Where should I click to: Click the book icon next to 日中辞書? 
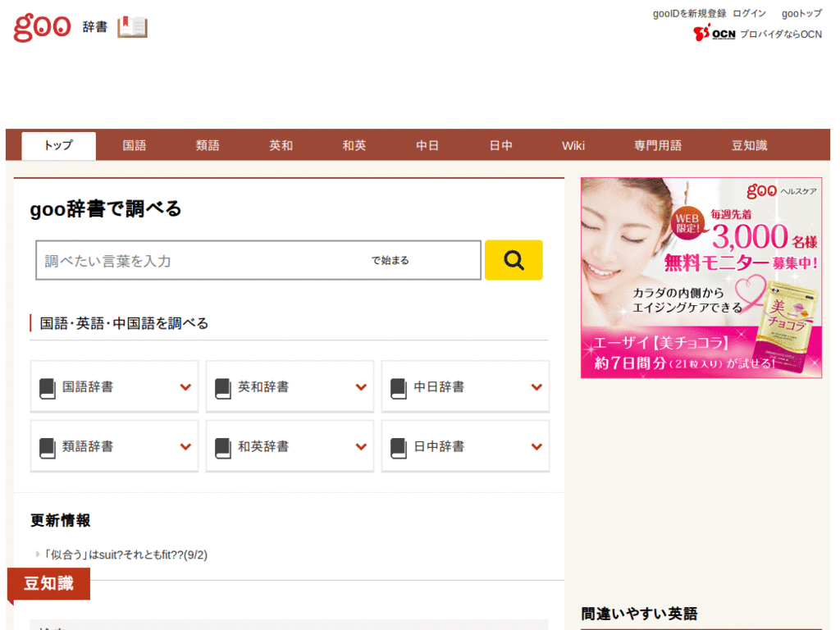(399, 448)
